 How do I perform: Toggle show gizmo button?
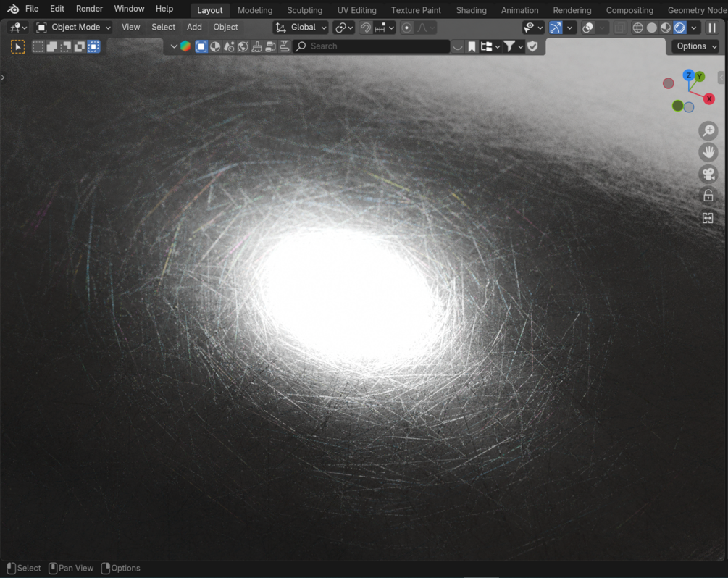tap(556, 28)
